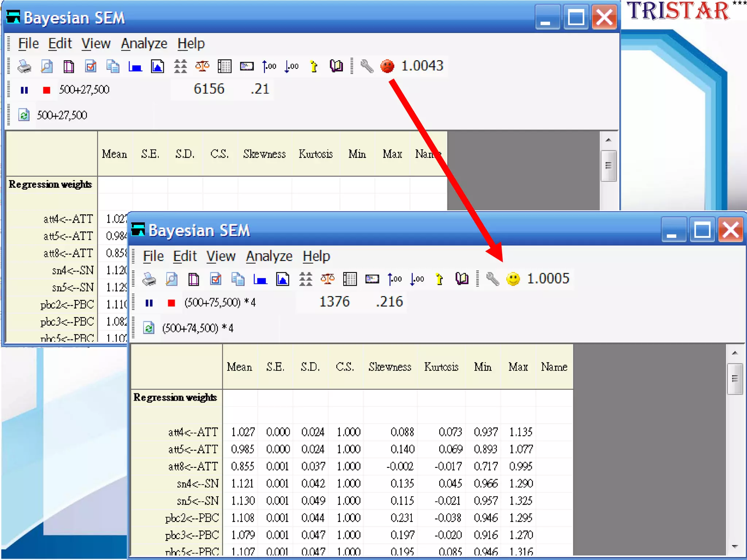Click the refresh icon beside (500+74,500)*4

pos(149,328)
